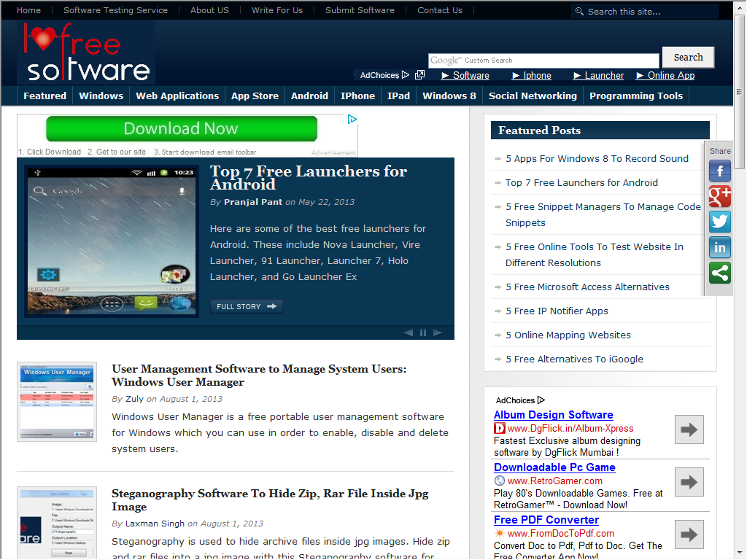Select the IPhone category tab
The image size is (747, 560).
(357, 96)
